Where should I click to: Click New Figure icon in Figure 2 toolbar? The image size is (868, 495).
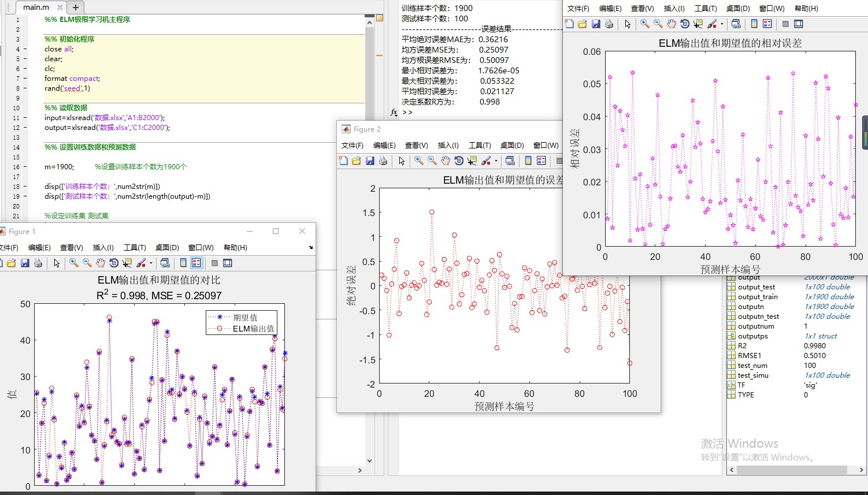(343, 161)
